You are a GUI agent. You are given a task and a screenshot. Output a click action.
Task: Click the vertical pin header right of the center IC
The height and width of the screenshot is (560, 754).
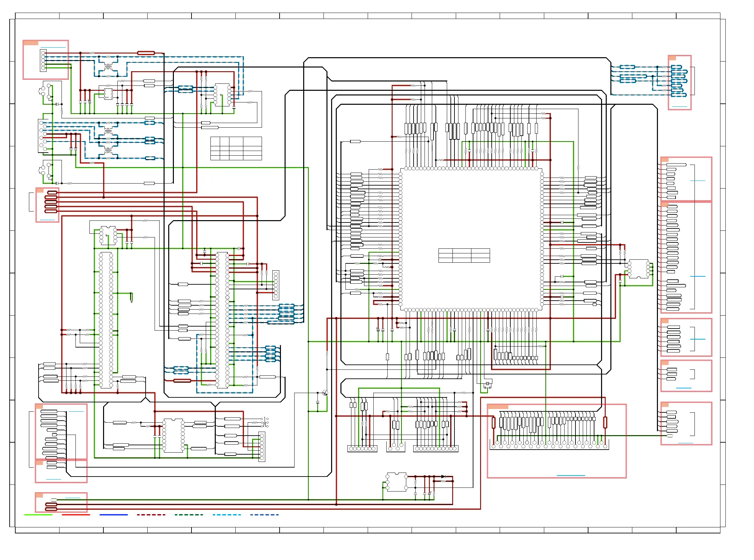click(276, 285)
